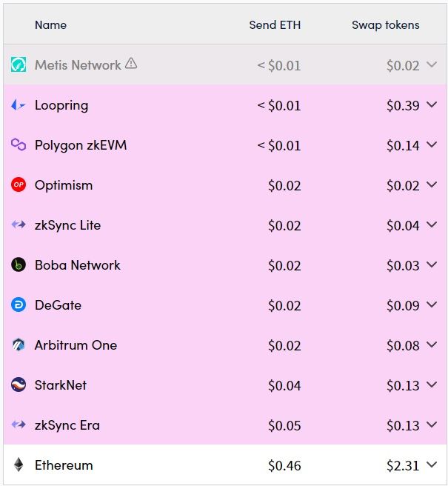The width and height of the screenshot is (448, 486).
Task: Sort by the Send ETH column header
Action: 275,25
